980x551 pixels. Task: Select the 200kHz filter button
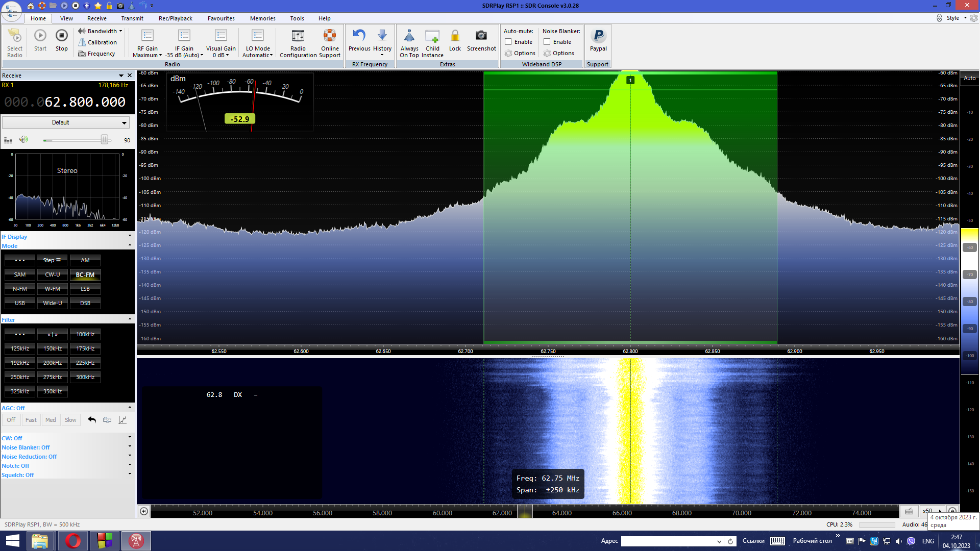click(53, 363)
